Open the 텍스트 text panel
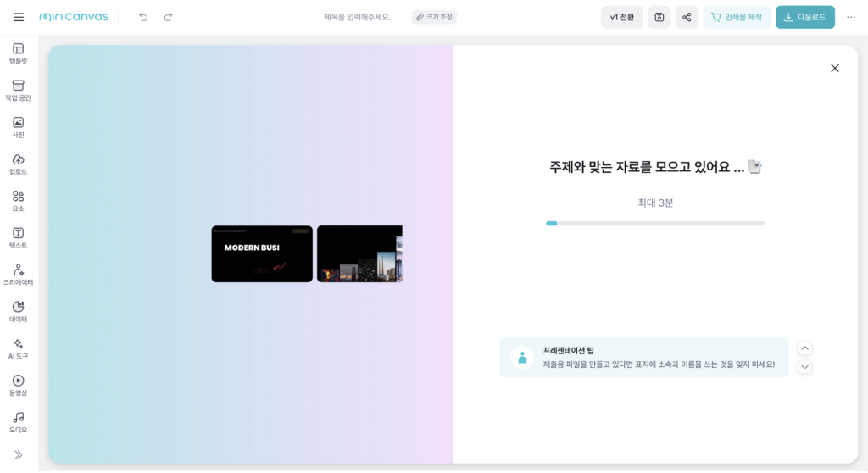The width and height of the screenshot is (868, 473). click(19, 238)
